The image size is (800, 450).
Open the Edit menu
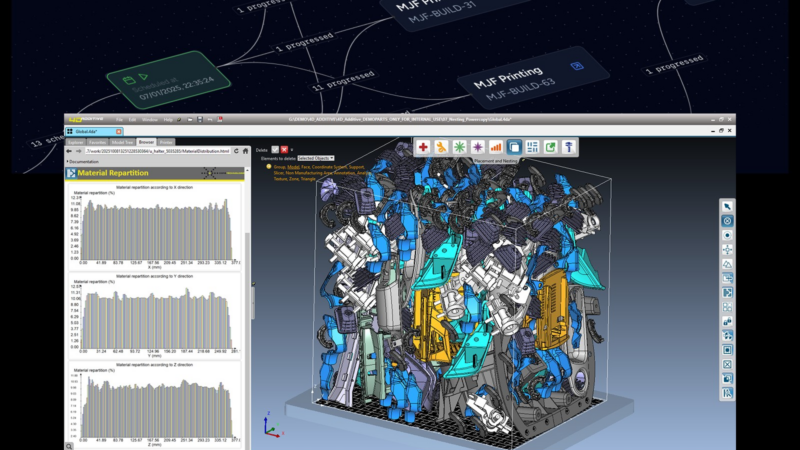tap(130, 120)
